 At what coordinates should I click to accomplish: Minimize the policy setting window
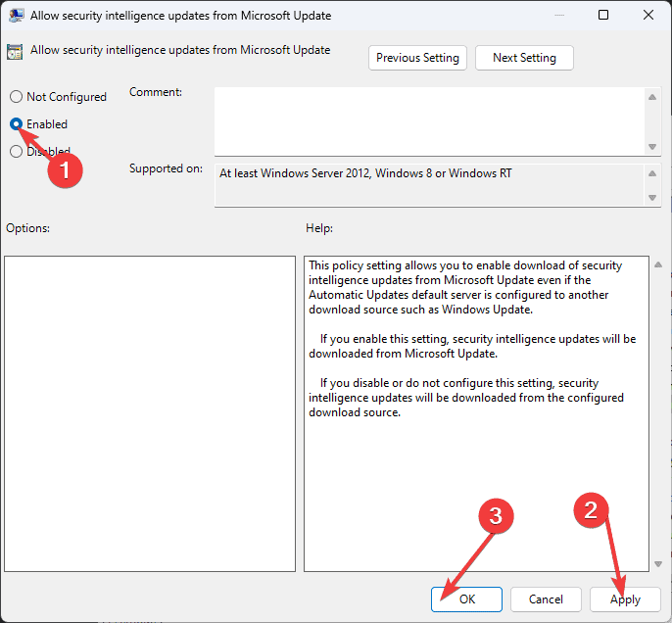pyautogui.click(x=558, y=15)
